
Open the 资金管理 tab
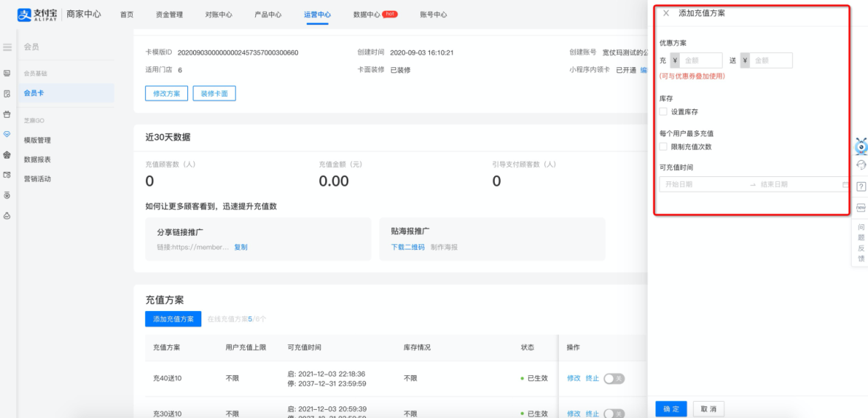tap(170, 15)
